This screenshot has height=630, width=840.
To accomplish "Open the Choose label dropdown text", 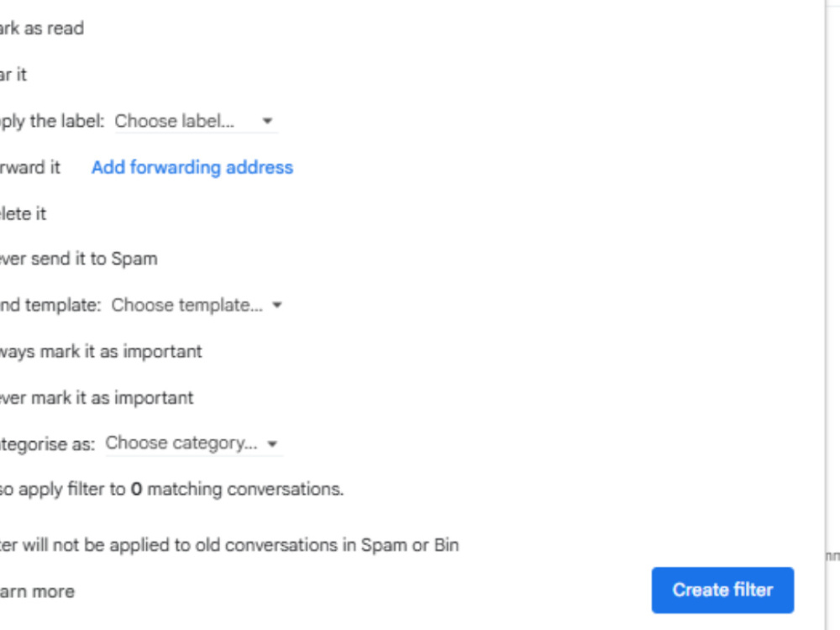I will pos(175,121).
